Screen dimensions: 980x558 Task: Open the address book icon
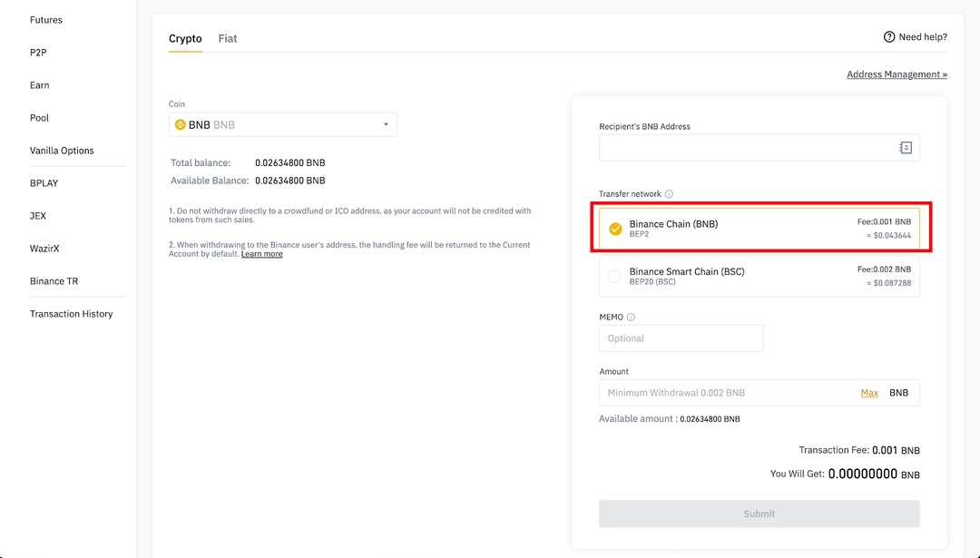click(906, 148)
